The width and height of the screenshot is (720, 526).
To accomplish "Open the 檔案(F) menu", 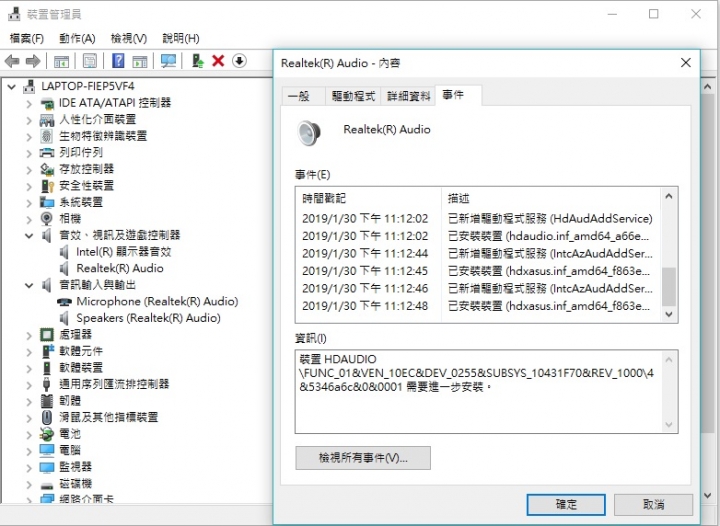I will point(26,38).
